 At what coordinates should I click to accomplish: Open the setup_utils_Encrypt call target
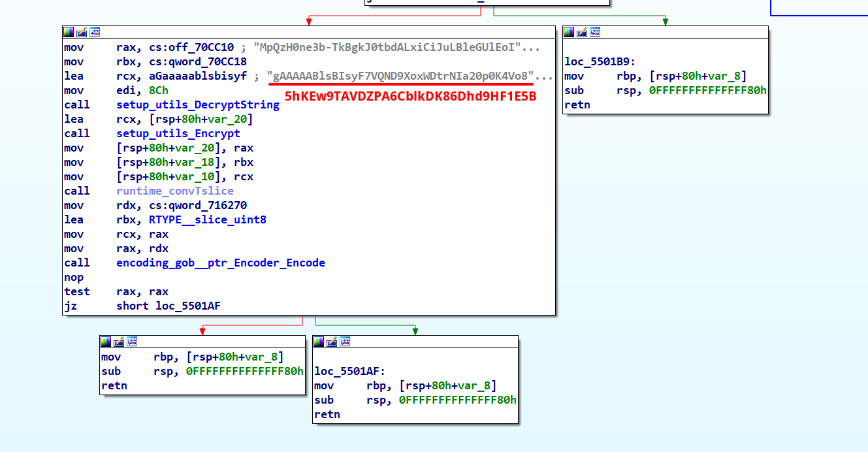178,134
